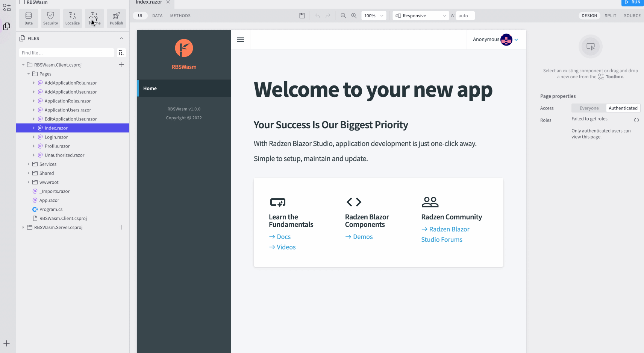Open the Localize panel
The image size is (644, 353).
coord(72,18)
